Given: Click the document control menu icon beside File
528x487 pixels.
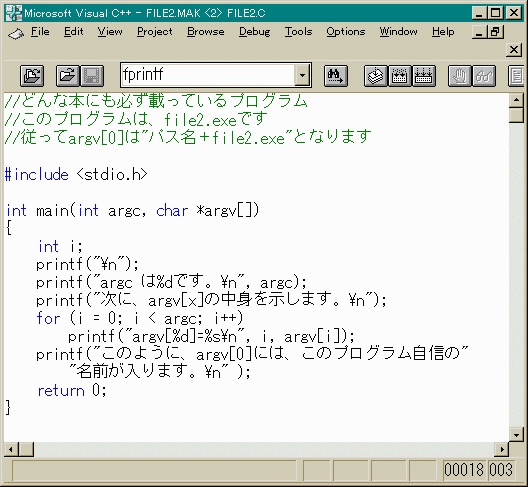Looking at the screenshot, I should tap(16, 33).
